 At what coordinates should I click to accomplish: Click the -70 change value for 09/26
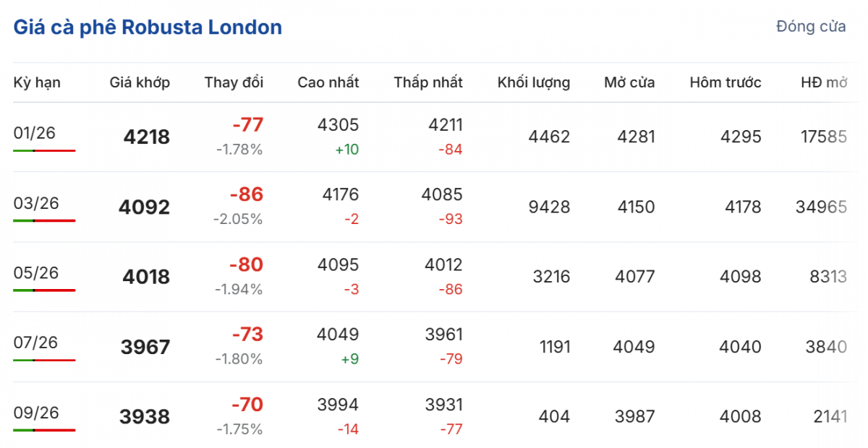247,404
